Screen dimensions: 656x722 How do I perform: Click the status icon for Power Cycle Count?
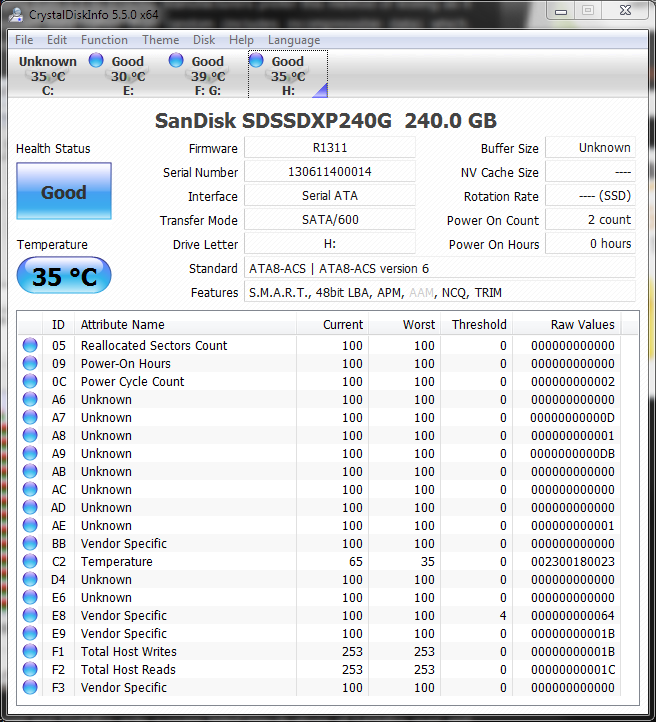(30, 382)
